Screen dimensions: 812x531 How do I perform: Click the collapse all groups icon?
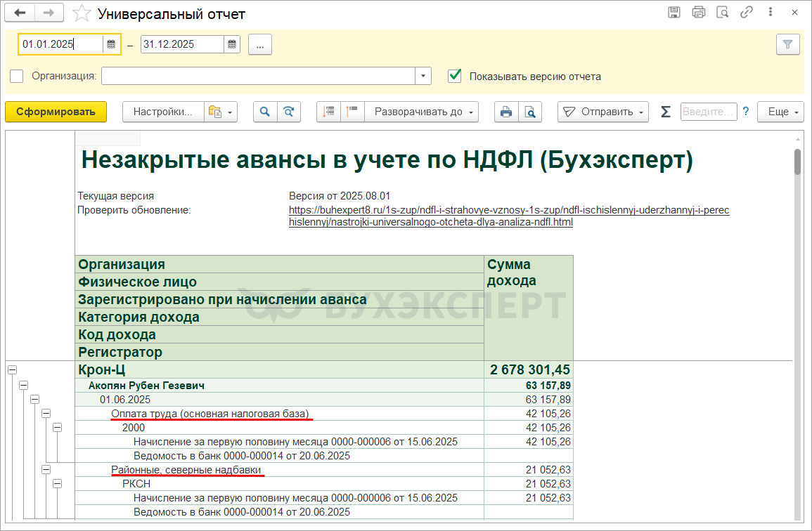point(352,112)
